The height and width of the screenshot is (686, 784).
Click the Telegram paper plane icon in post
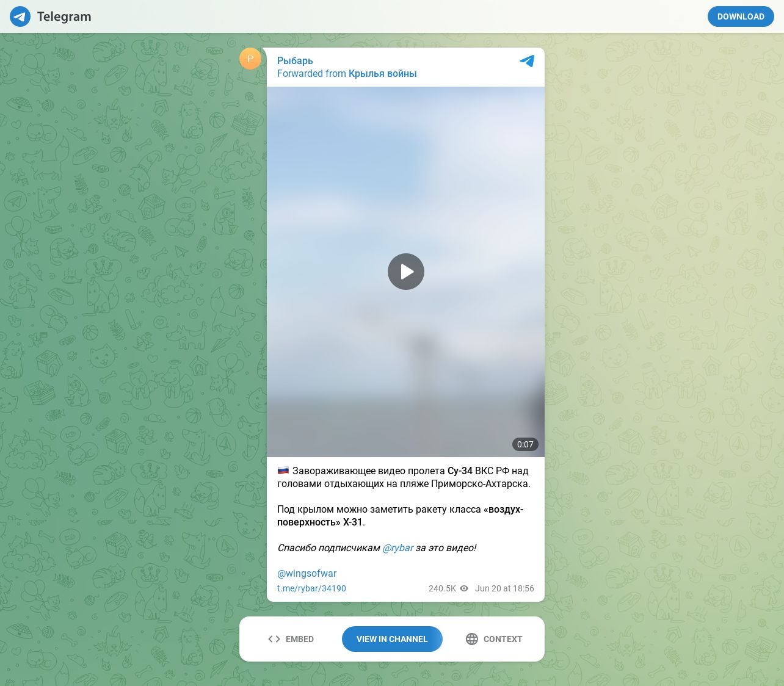click(x=527, y=61)
